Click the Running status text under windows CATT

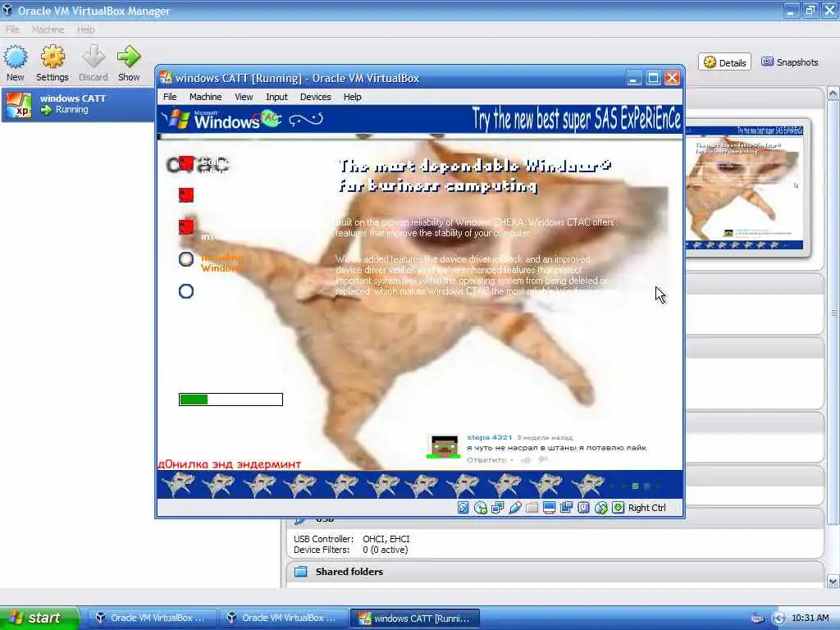[x=72, y=109]
